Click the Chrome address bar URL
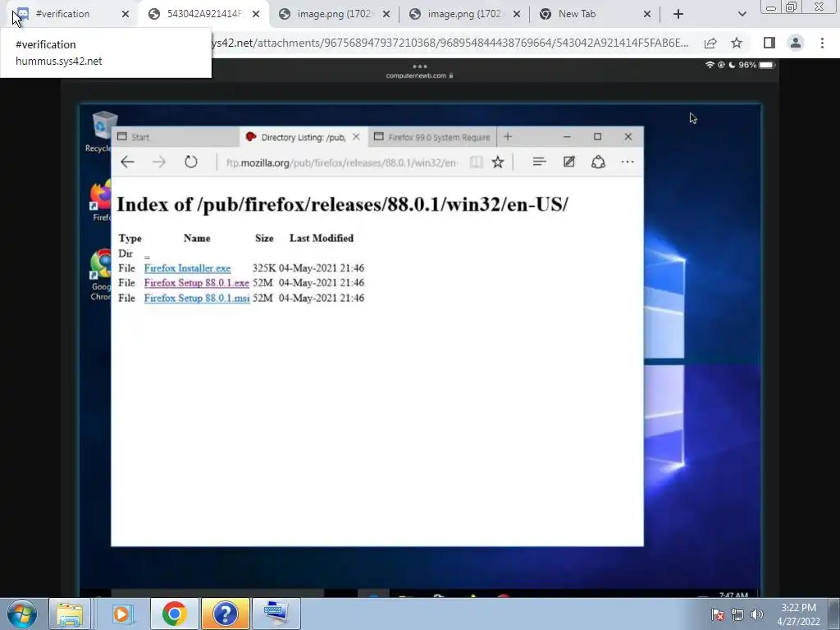The height and width of the screenshot is (630, 840). 450,43
